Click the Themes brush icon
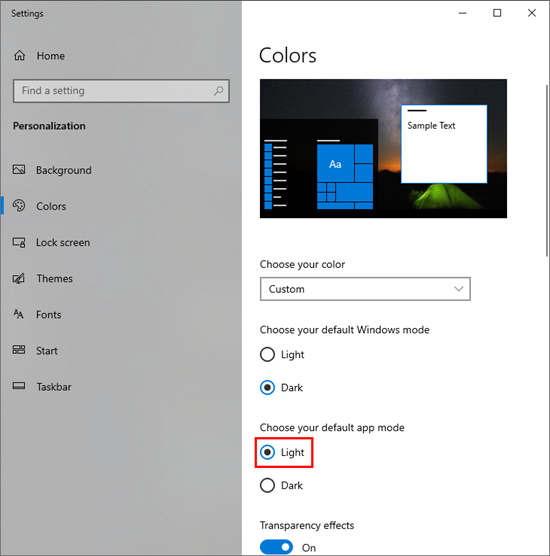Image resolution: width=550 pixels, height=556 pixels. coord(19,278)
